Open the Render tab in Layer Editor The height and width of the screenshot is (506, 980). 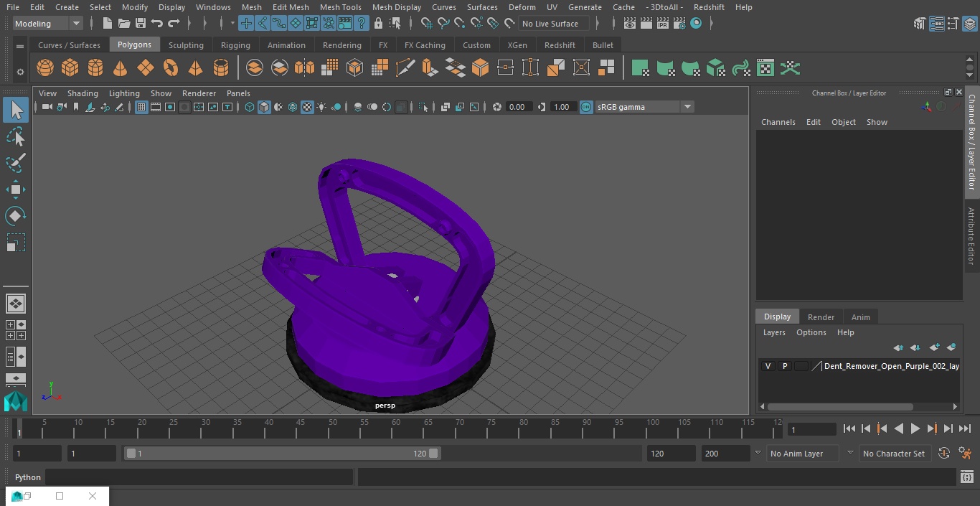(821, 317)
